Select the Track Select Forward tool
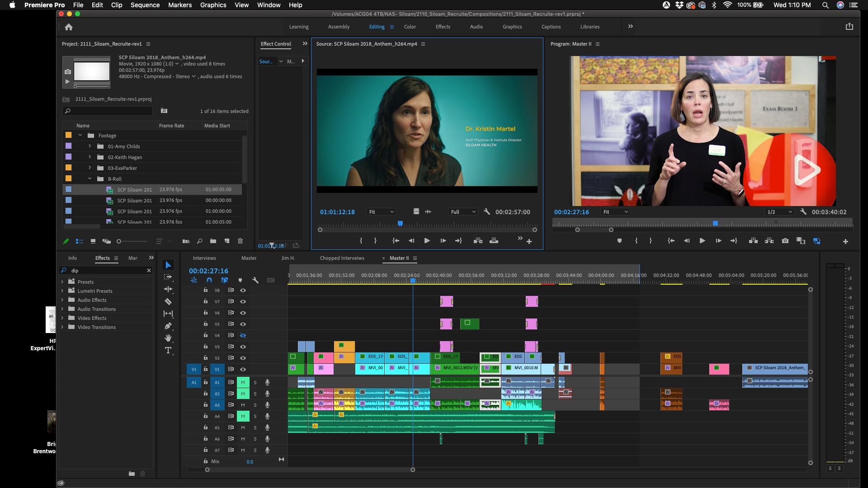This screenshot has width=868, height=488. coord(168,277)
